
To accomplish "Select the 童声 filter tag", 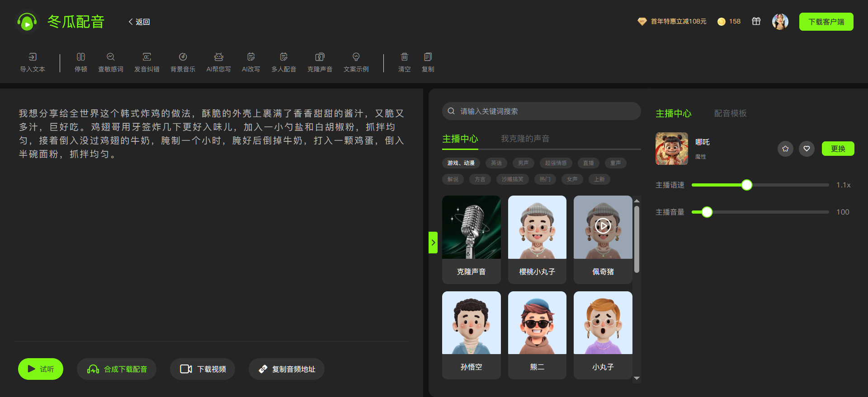I will 616,163.
